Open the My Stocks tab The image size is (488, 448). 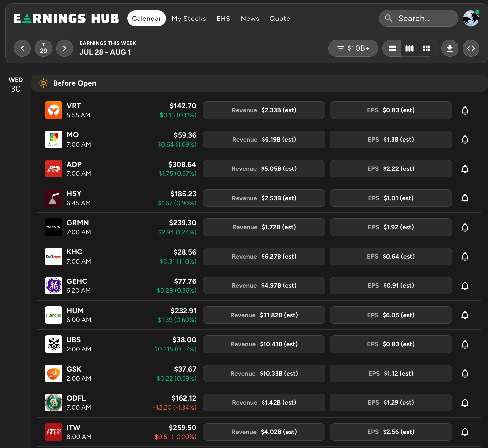point(189,19)
